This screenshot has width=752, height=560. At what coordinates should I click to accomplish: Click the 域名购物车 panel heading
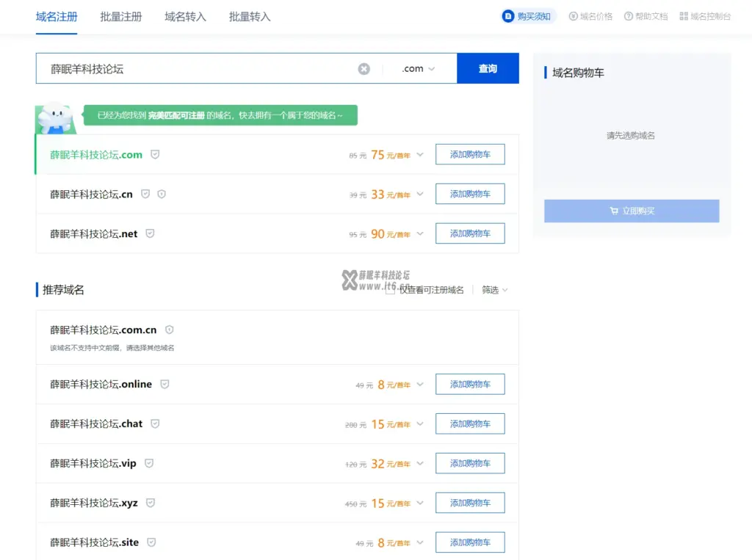click(x=578, y=73)
